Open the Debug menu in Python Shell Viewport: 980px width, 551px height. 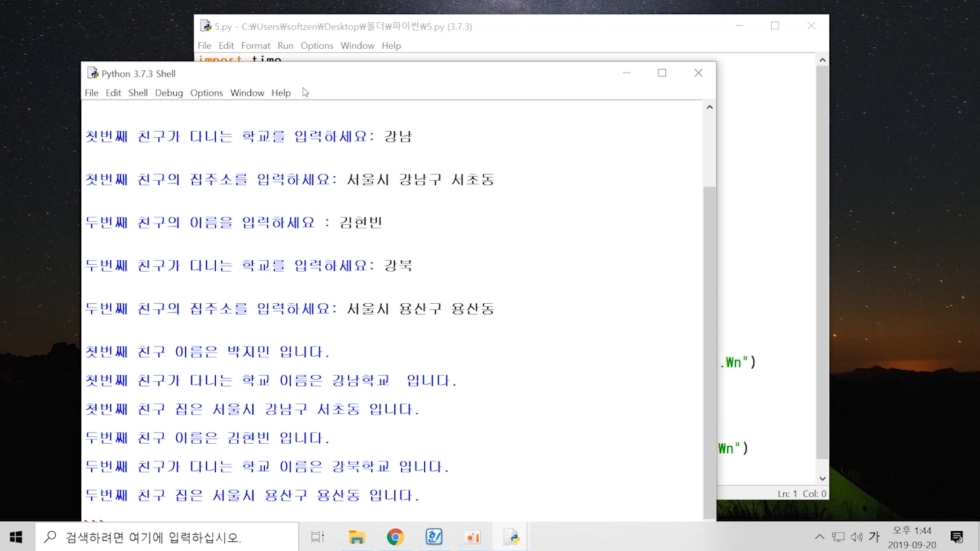click(169, 93)
